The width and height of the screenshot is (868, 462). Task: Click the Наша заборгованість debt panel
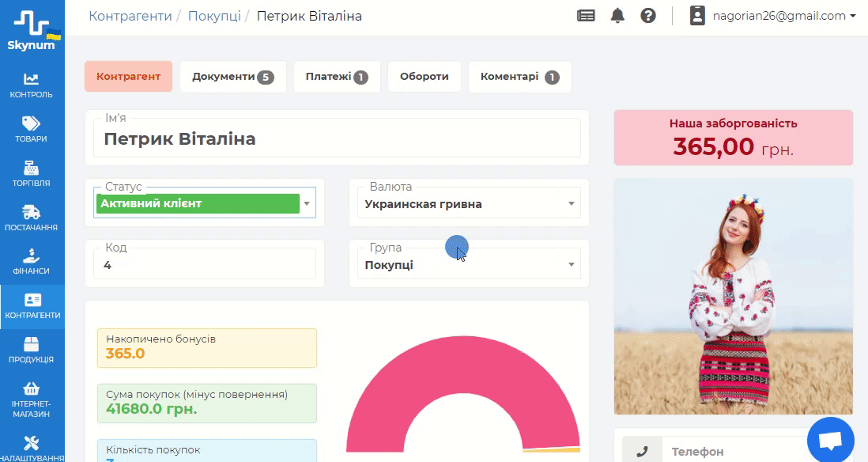click(x=734, y=138)
